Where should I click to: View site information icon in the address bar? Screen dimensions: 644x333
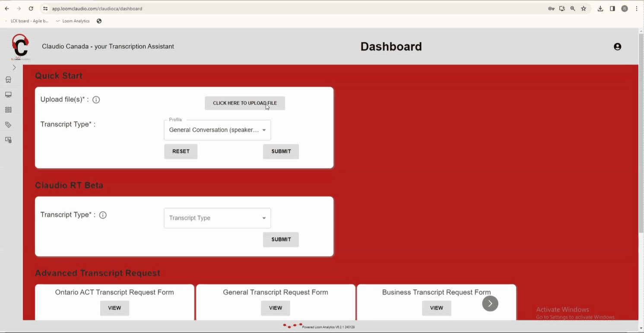click(x=45, y=9)
